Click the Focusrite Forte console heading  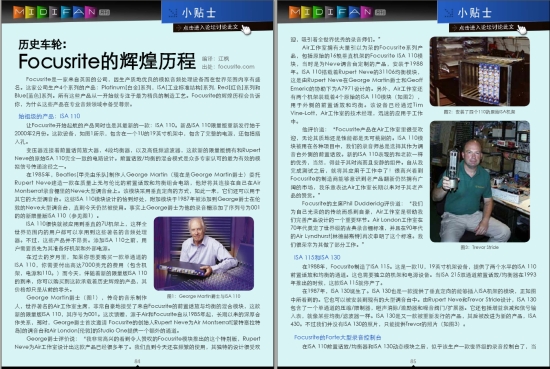click(337, 337)
